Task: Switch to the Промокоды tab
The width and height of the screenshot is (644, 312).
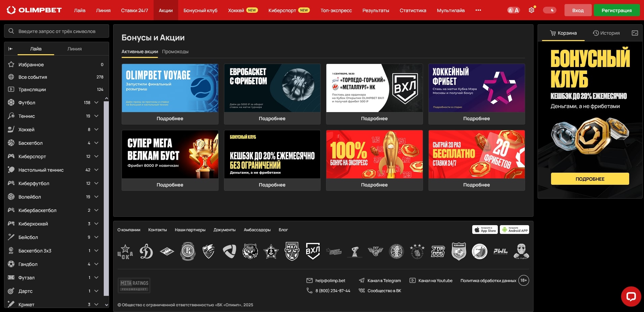Action: click(175, 51)
